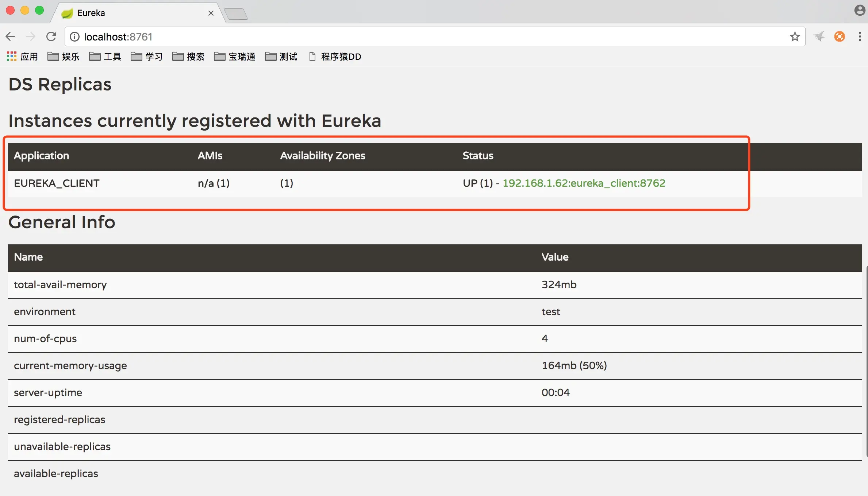Open a new tab with the blank tab button
Screen dimensions: 868x496
(x=236, y=14)
